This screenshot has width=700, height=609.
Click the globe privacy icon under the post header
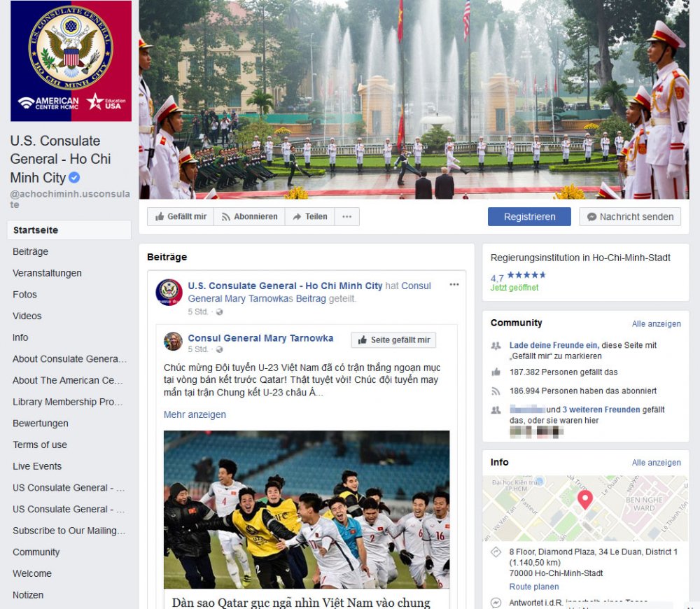click(x=219, y=312)
